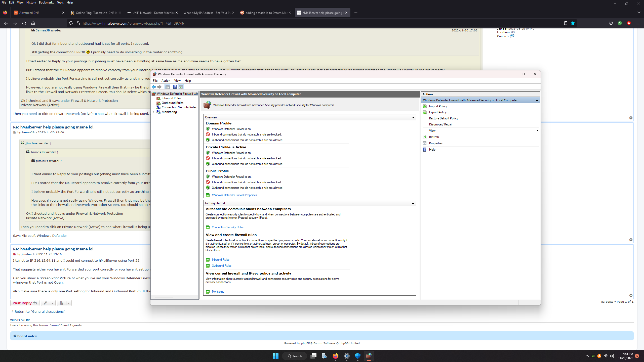Open the Action menu in the Firewall window
Screen dimensions: 644x362
tap(166, 81)
